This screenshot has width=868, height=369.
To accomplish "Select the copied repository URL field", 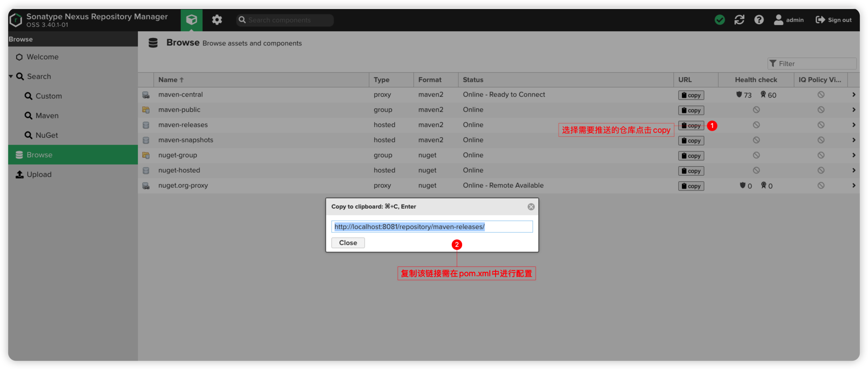I will pos(432,226).
